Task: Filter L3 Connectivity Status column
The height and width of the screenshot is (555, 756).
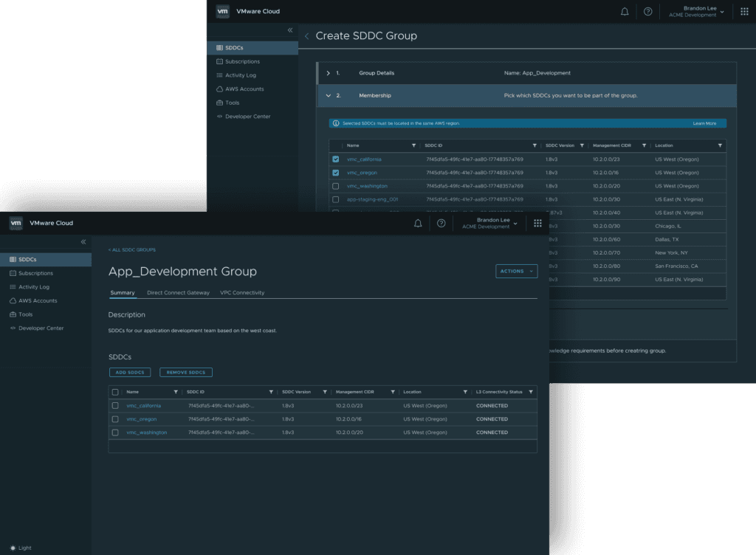Action: (x=531, y=392)
